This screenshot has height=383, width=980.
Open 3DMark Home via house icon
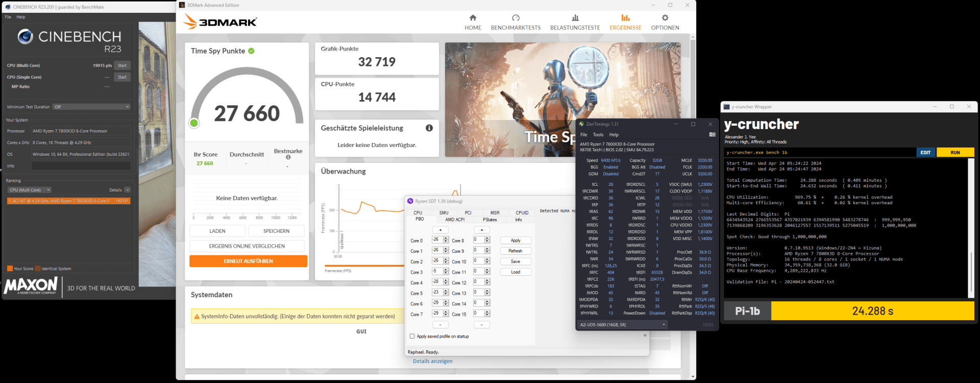click(473, 18)
